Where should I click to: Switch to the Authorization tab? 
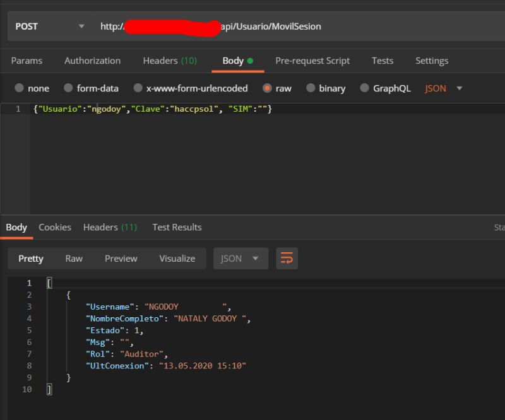[92, 61]
